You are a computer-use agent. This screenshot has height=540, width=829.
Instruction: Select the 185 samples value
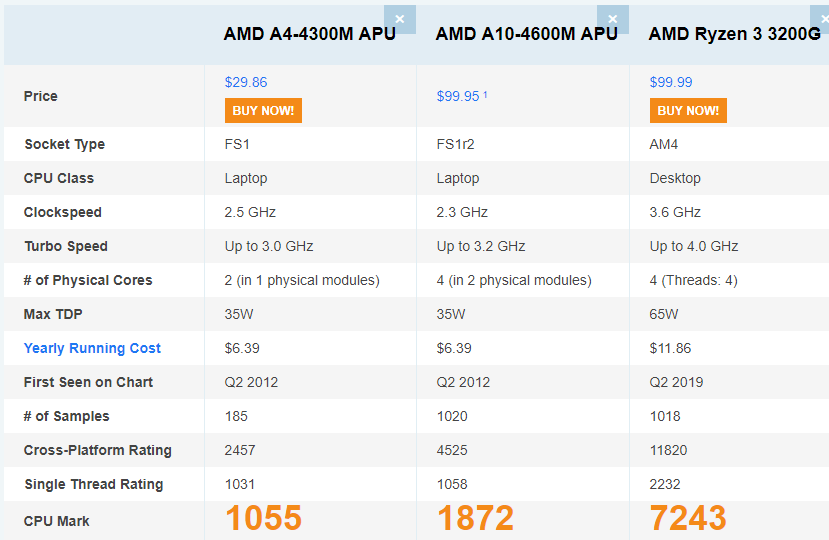236,416
